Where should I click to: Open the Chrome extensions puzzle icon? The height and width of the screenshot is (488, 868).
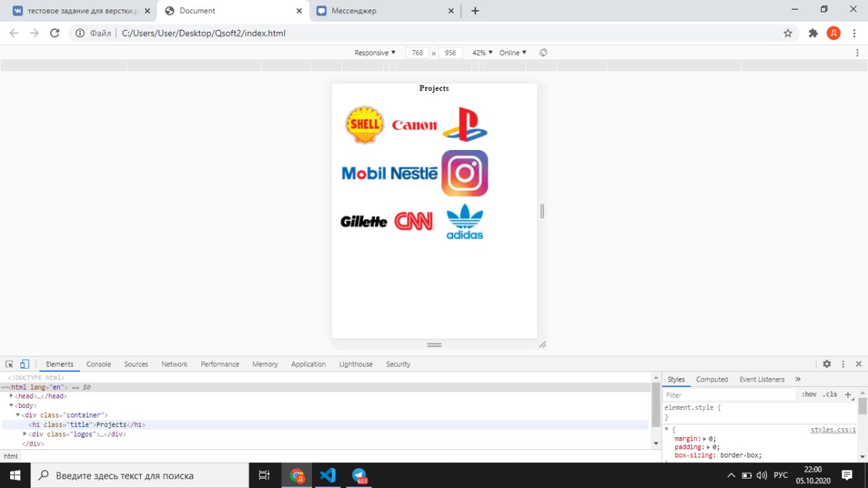tap(813, 33)
